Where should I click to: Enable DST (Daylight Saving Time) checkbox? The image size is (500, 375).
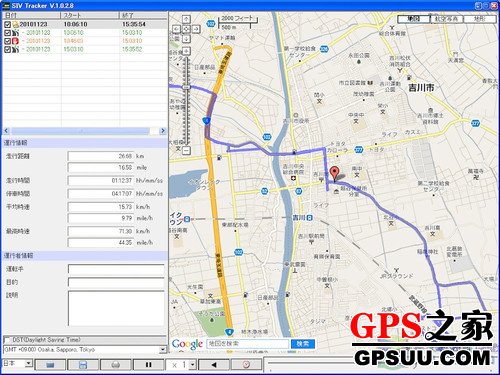(7, 340)
